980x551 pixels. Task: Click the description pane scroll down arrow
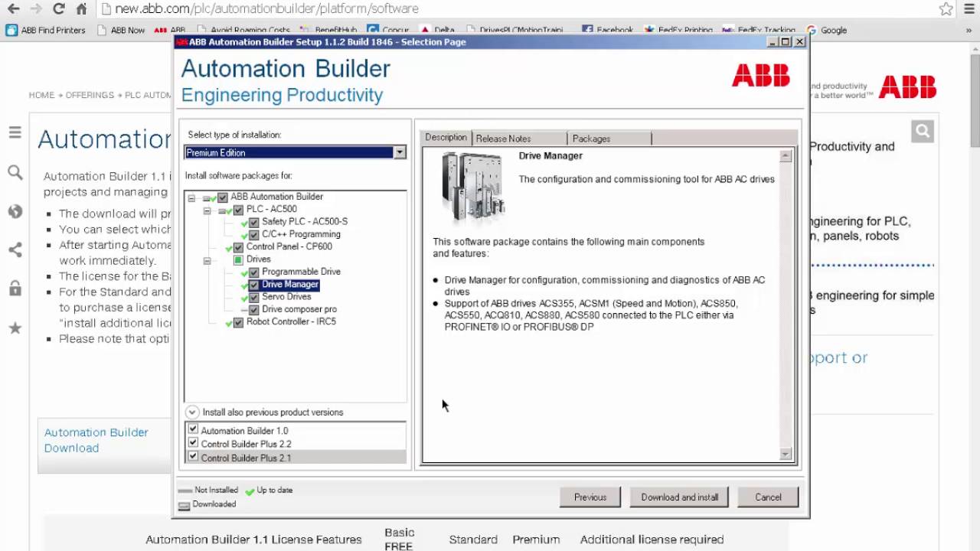[785, 454]
